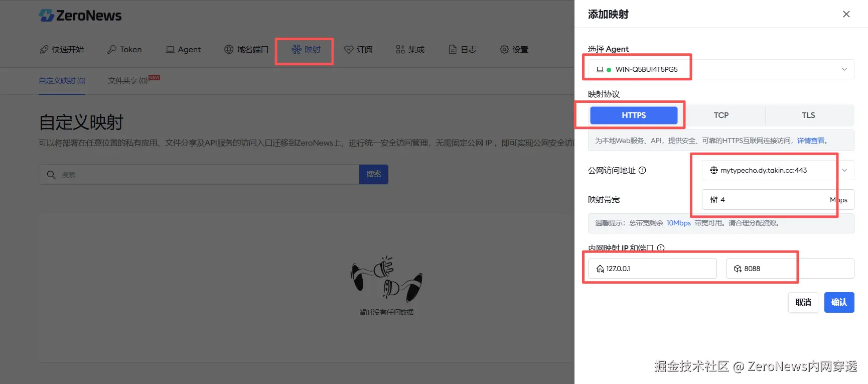Focus the 映射带宽 bandwidth input
This screenshot has width=868, height=384.
(778, 200)
